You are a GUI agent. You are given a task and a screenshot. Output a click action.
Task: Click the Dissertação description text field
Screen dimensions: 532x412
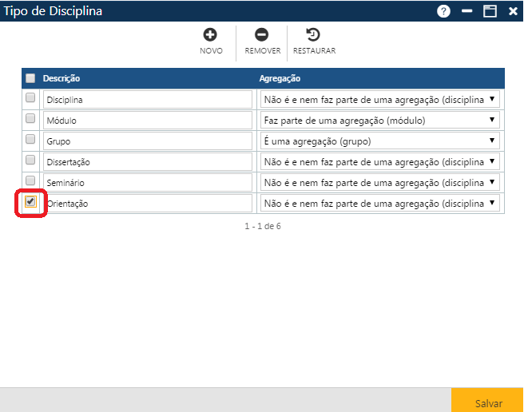pyautogui.click(x=148, y=162)
